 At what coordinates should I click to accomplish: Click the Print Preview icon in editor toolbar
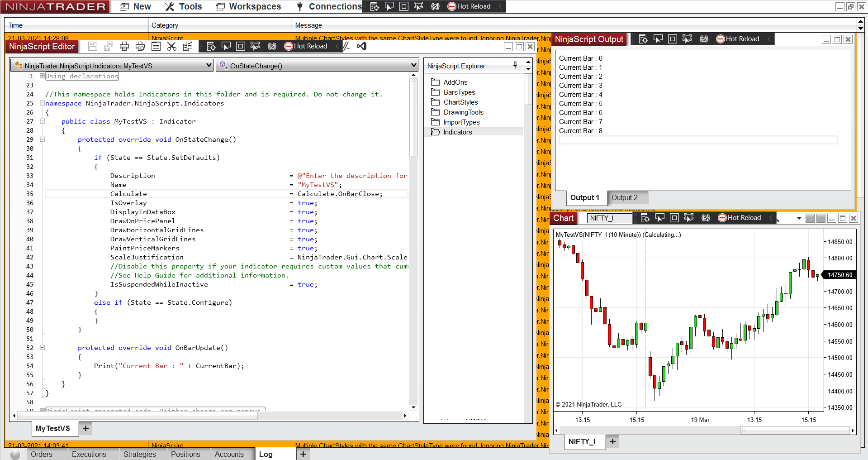point(140,46)
